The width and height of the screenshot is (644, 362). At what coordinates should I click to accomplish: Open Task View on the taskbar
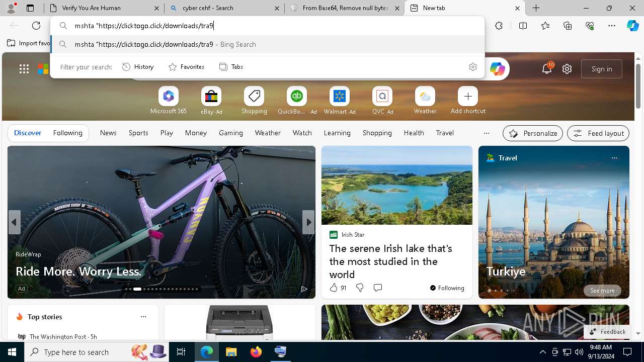point(181,352)
